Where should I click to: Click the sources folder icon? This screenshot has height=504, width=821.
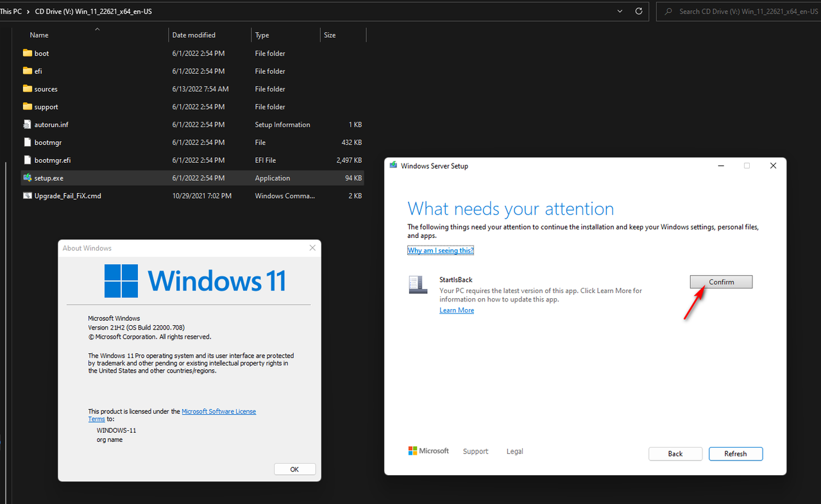[27, 89]
